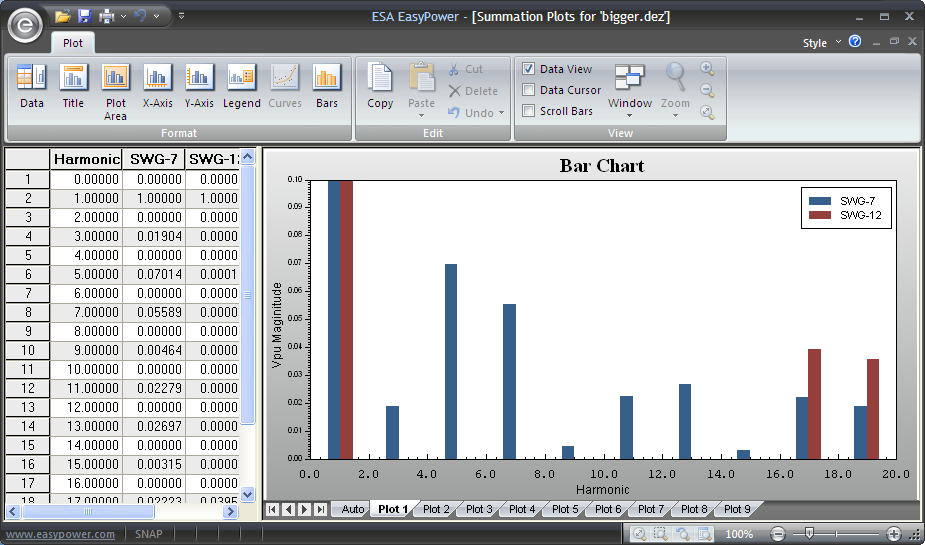The image size is (925, 545).
Task: Click the Save quick access icon
Action: click(x=84, y=16)
